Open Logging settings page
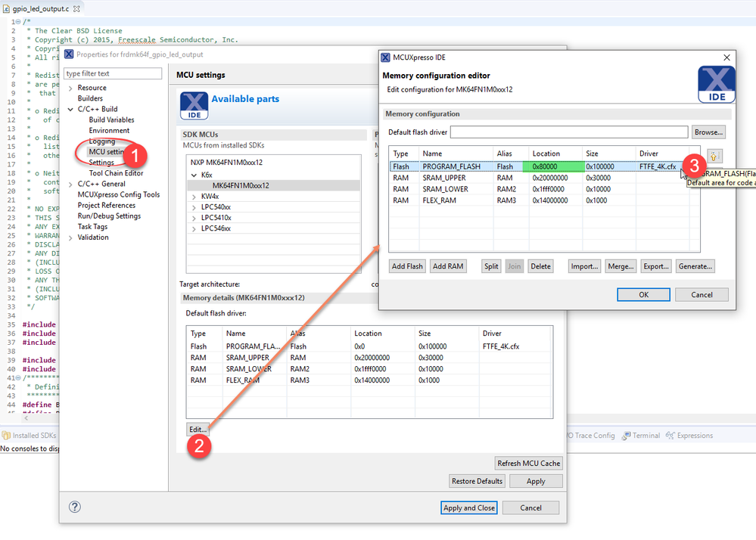This screenshot has width=756, height=540. [x=101, y=141]
